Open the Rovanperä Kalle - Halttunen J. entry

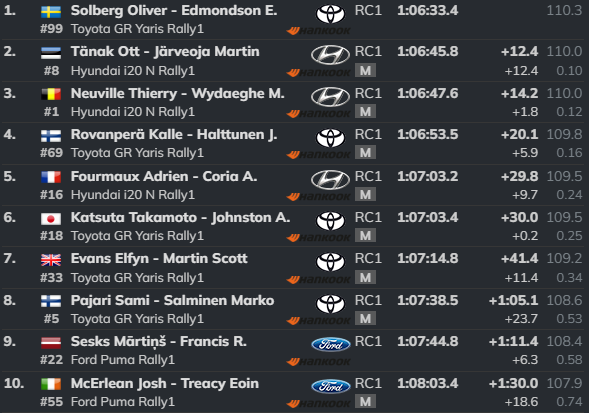[x=174, y=135]
